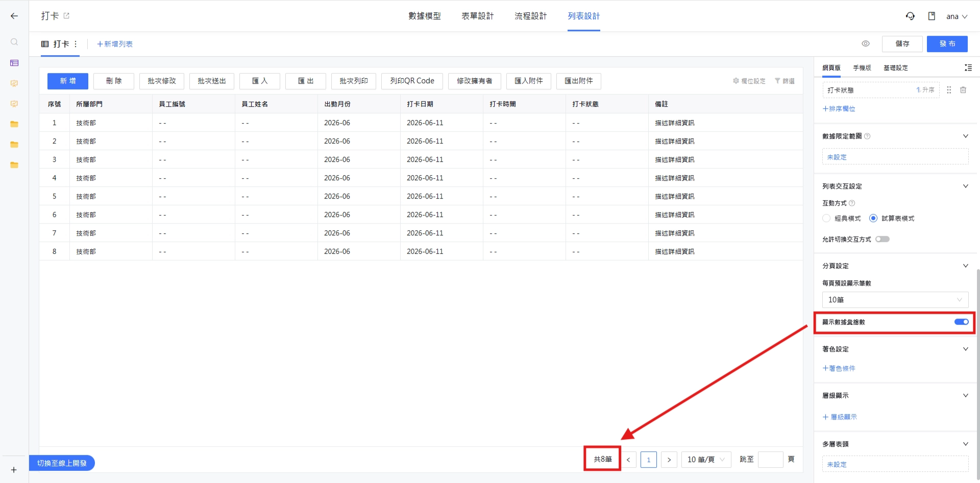980x483 pixels.
Task: Click help icon next to 互動方式
Action: coord(852,203)
